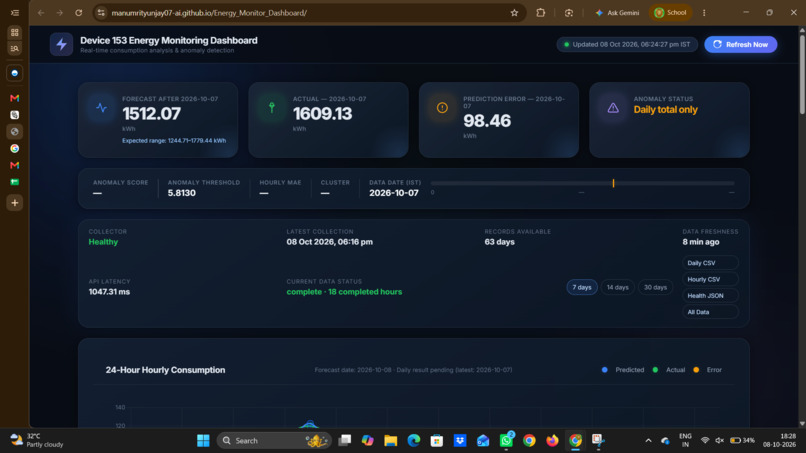Select the active globe-icon tab in sidebar
The width and height of the screenshot is (806, 453).
14,132
